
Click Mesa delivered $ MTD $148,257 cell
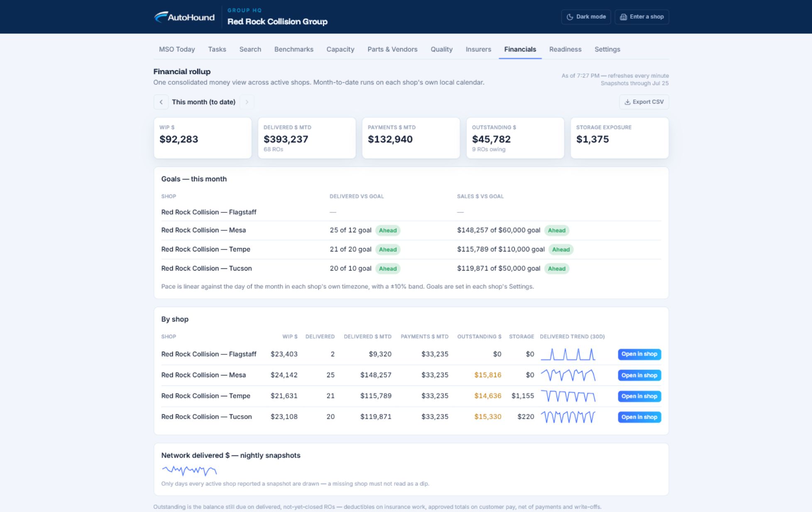(x=376, y=375)
